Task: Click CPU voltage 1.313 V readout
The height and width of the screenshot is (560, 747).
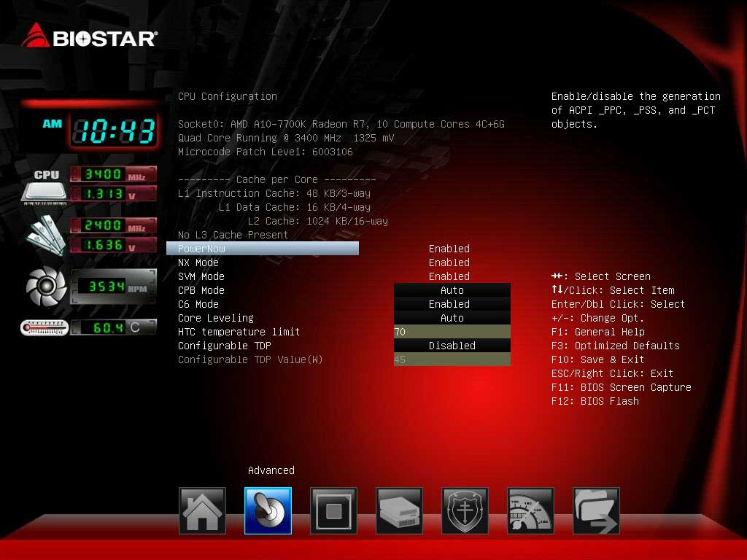Action: (113, 194)
